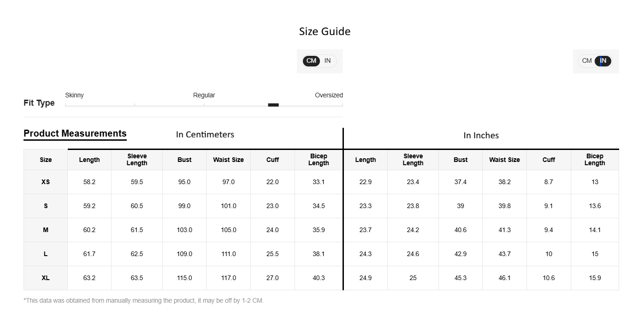Click the Size column header
Screen dimensions: 644x323
[46, 160]
